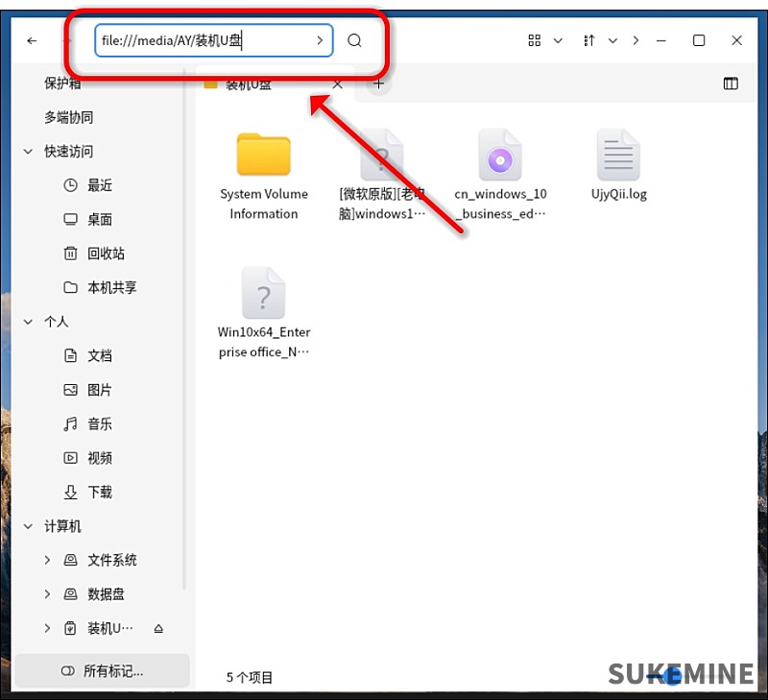768x700 pixels.
Task: Click the sort order icon
Action: (x=589, y=40)
